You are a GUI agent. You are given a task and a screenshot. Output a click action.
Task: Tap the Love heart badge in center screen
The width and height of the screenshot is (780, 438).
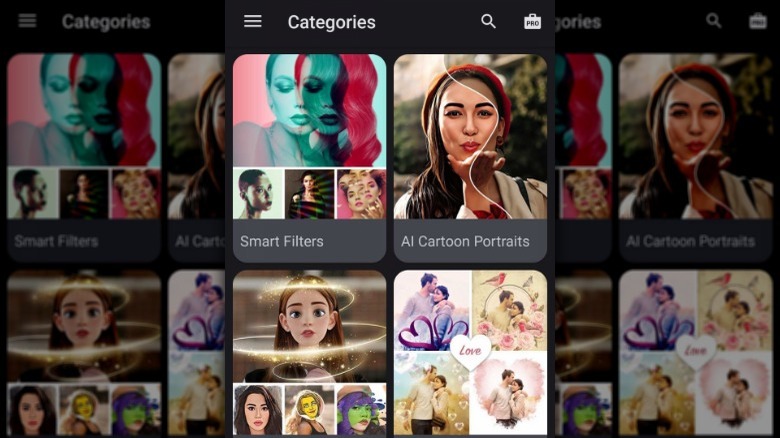[470, 351]
